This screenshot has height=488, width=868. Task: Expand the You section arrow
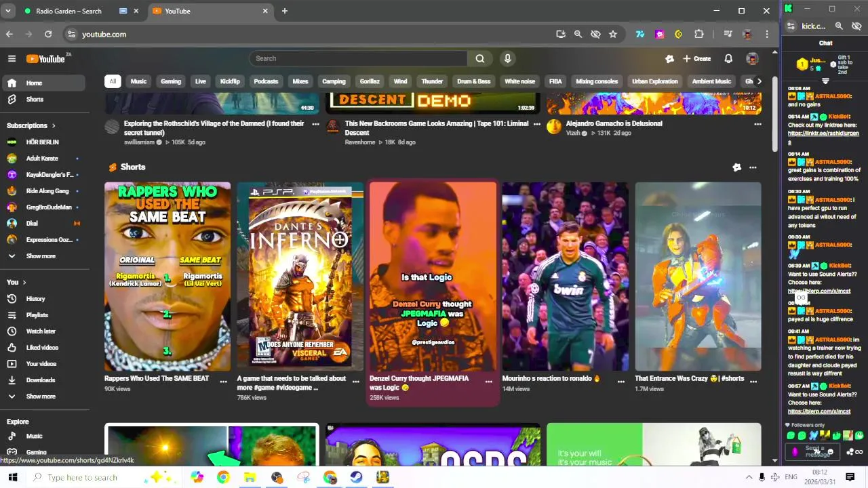(24, 282)
